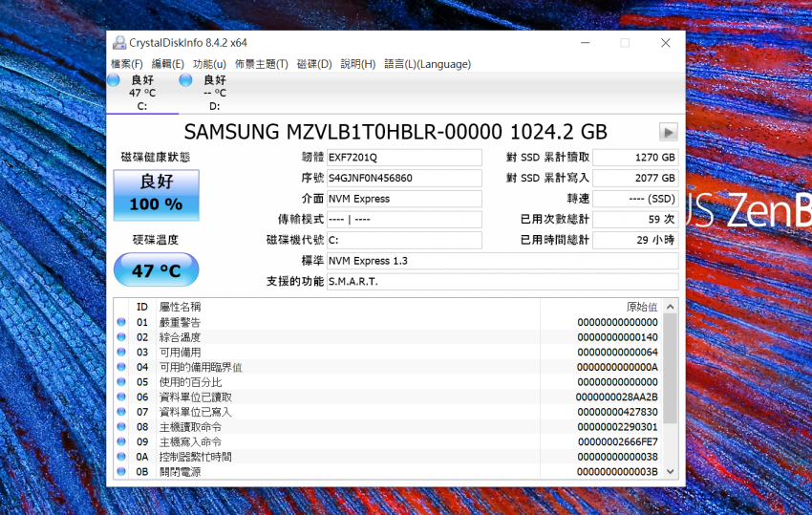Open the 語言(L)(Language) menu
Image resolution: width=812 pixels, height=515 pixels.
pos(428,64)
